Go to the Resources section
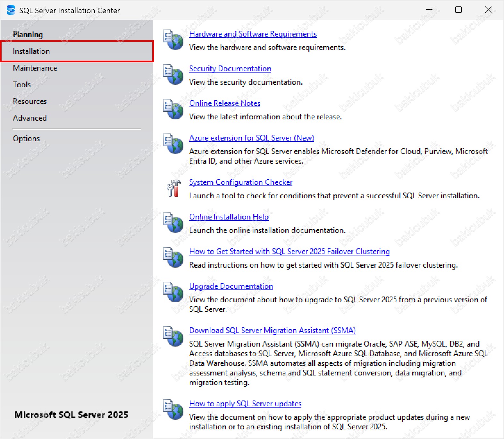This screenshot has height=439, width=504. [30, 101]
